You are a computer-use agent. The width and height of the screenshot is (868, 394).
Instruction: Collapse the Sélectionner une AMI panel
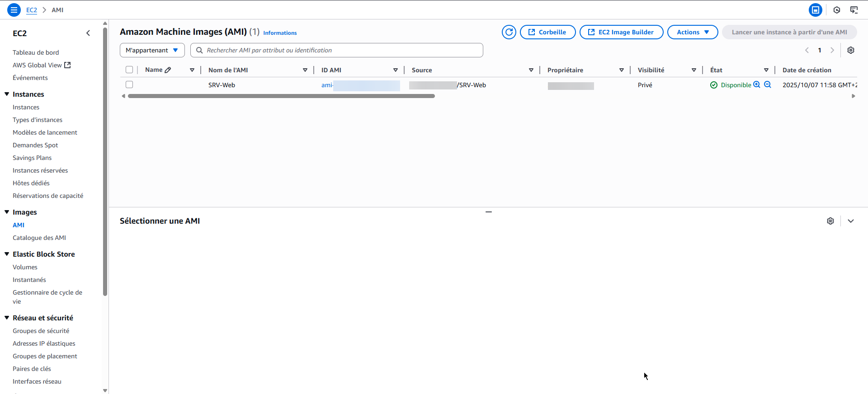851,221
